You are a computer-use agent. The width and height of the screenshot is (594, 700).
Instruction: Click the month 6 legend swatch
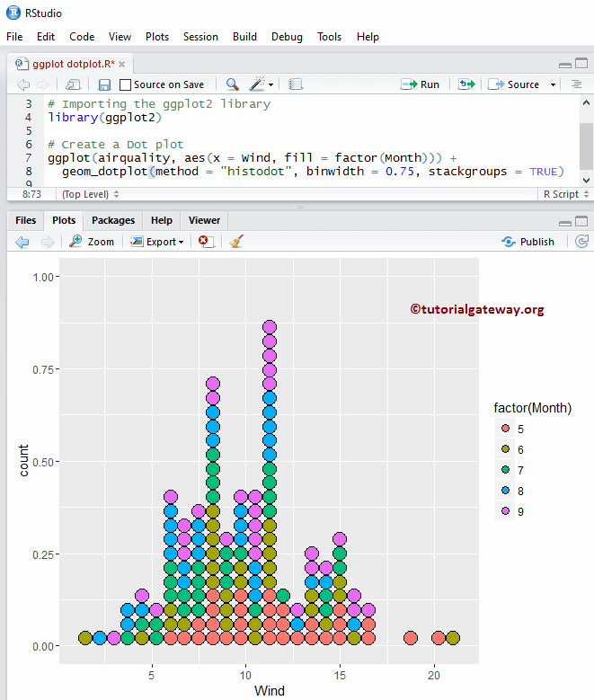506,449
